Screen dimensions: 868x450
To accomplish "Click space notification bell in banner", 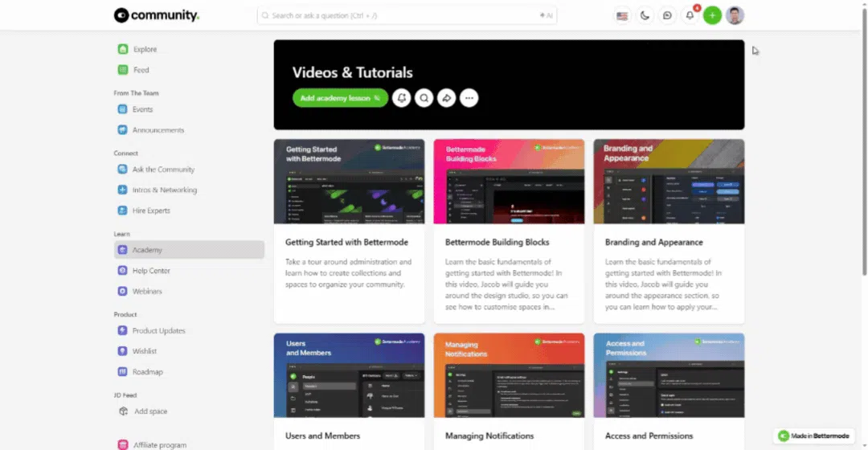I will click(x=401, y=98).
